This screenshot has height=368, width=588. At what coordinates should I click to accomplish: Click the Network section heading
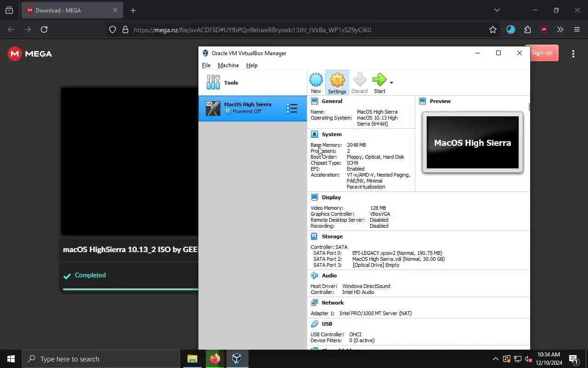tap(333, 303)
